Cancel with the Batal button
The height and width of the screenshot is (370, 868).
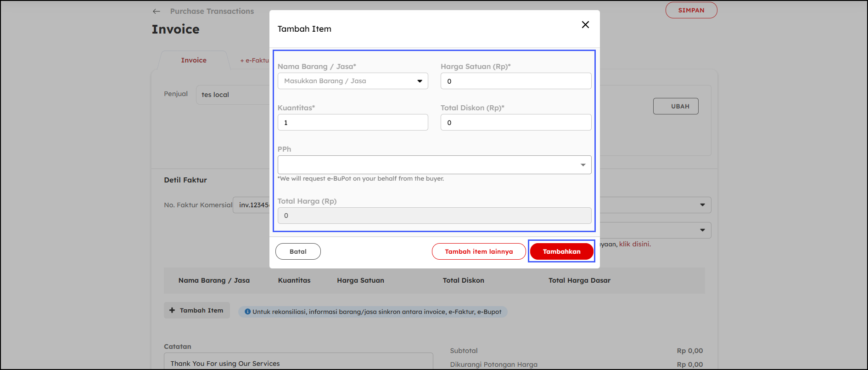click(x=298, y=251)
